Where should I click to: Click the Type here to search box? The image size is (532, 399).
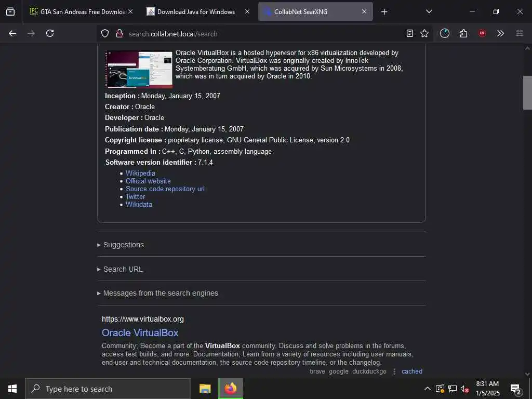tap(108, 389)
